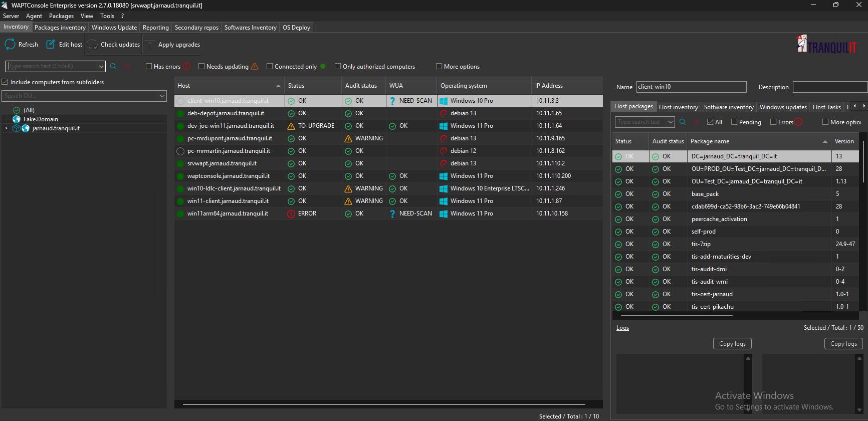Click the package search magnifier icon

tap(683, 122)
